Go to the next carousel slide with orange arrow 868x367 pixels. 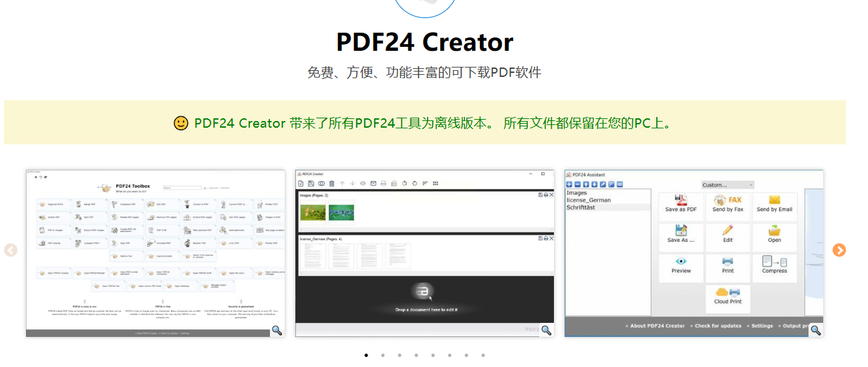pos(839,250)
